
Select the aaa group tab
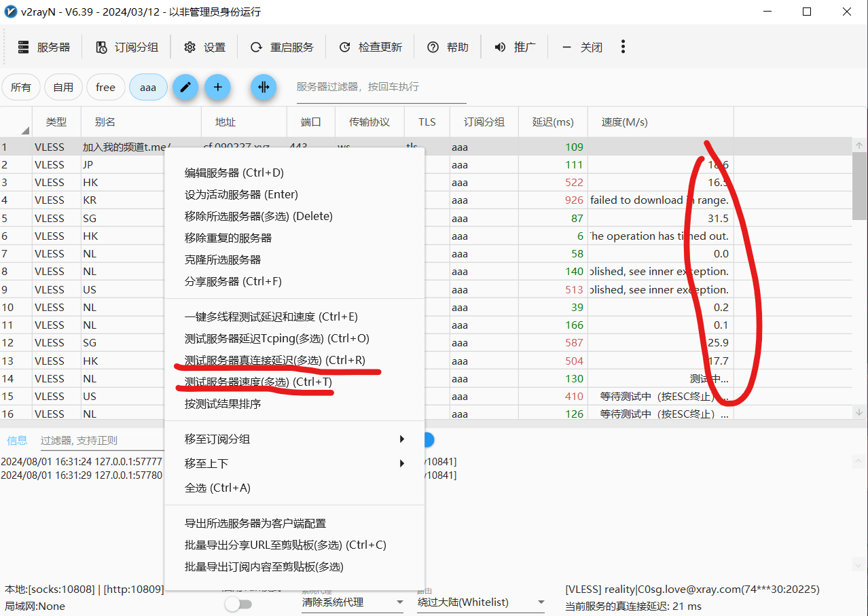[148, 87]
